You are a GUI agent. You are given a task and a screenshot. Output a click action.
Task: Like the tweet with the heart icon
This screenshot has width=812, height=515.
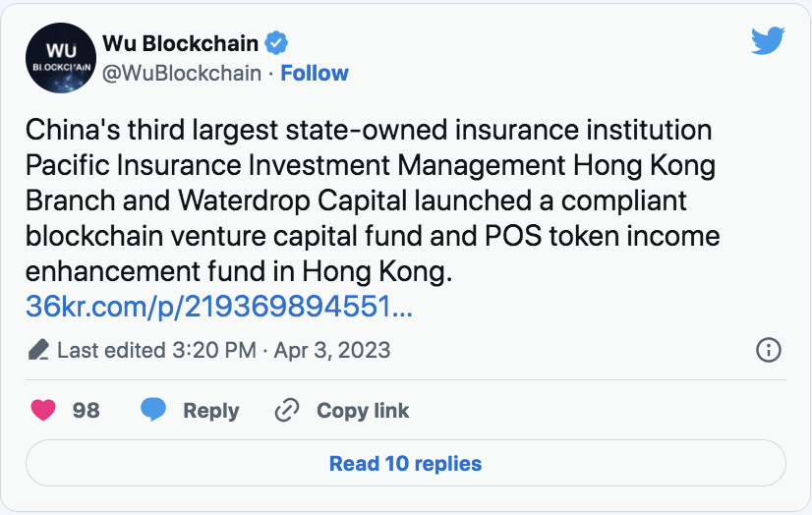(x=43, y=410)
